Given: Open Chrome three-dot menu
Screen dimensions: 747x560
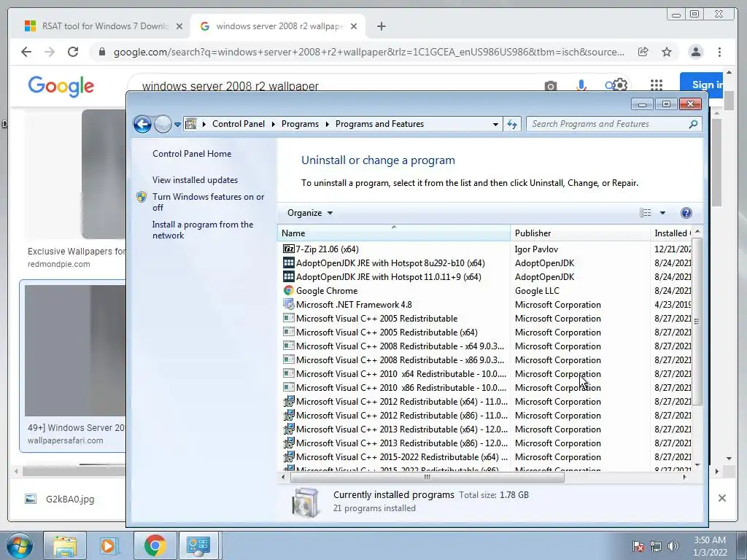Looking at the screenshot, I should [x=719, y=52].
